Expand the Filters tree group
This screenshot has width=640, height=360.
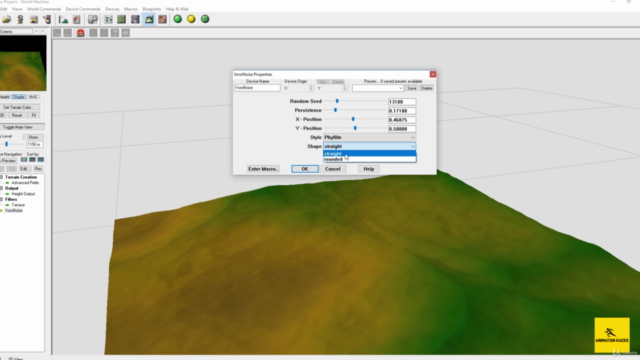2,199
